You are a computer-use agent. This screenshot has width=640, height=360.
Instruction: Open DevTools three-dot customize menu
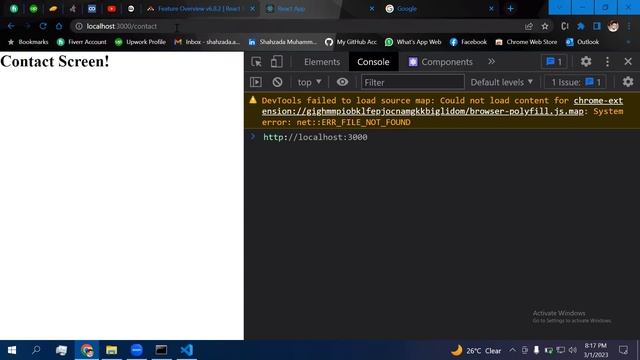pos(607,62)
